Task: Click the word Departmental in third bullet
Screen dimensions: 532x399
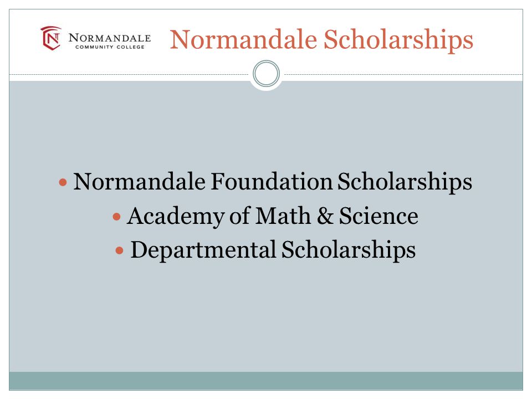Action: [x=203, y=250]
